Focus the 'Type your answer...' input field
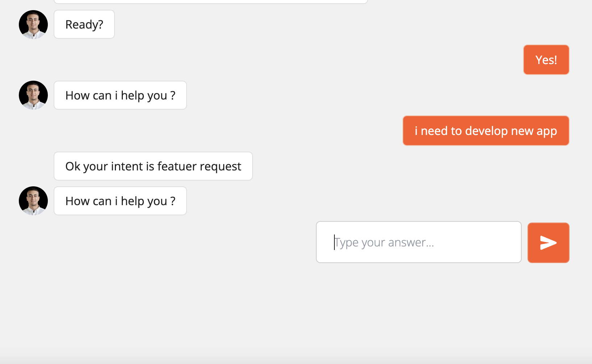 click(x=419, y=242)
